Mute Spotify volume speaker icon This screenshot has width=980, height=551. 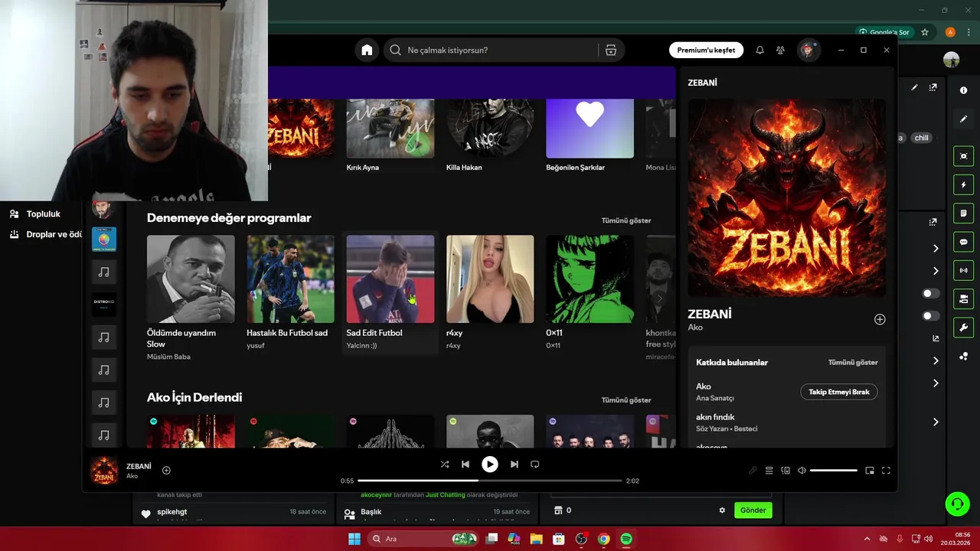click(x=802, y=471)
